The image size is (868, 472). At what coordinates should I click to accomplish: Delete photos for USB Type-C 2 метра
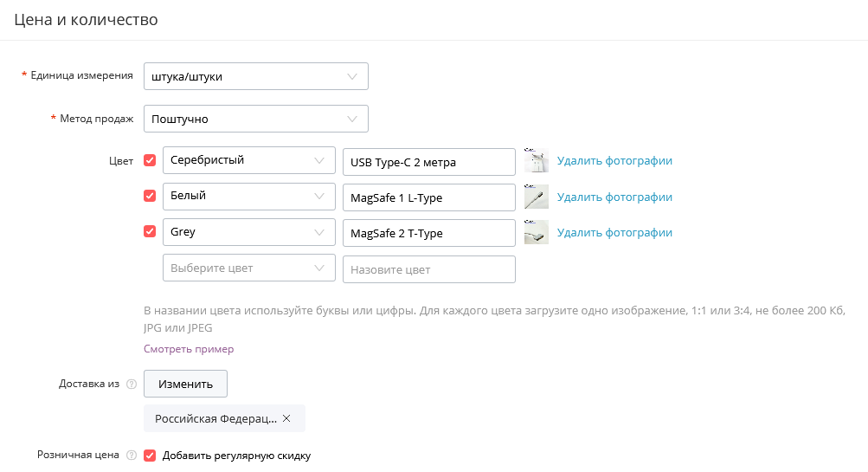(x=614, y=160)
